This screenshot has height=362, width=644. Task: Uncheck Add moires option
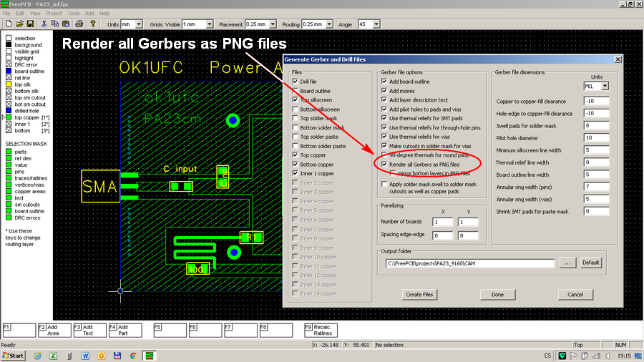385,91
